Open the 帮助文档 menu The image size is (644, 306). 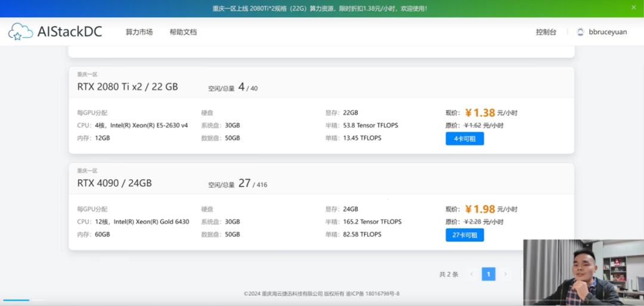[183, 32]
